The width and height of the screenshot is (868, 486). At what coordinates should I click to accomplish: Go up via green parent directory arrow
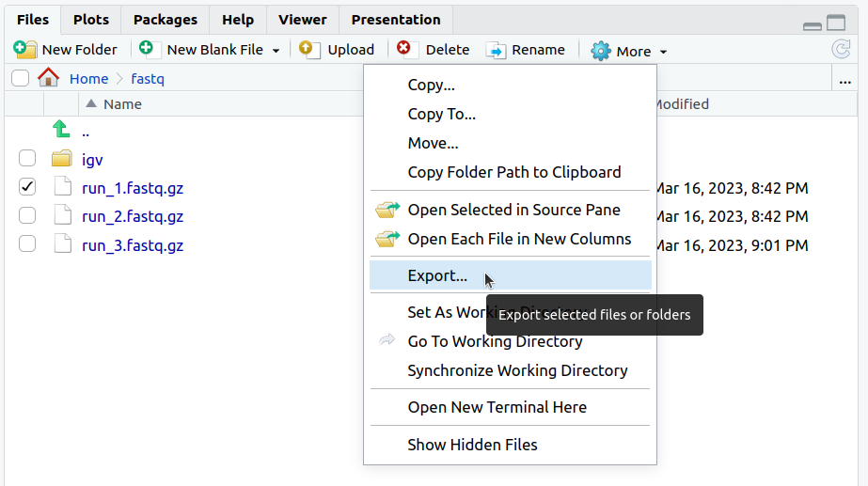tap(61, 129)
